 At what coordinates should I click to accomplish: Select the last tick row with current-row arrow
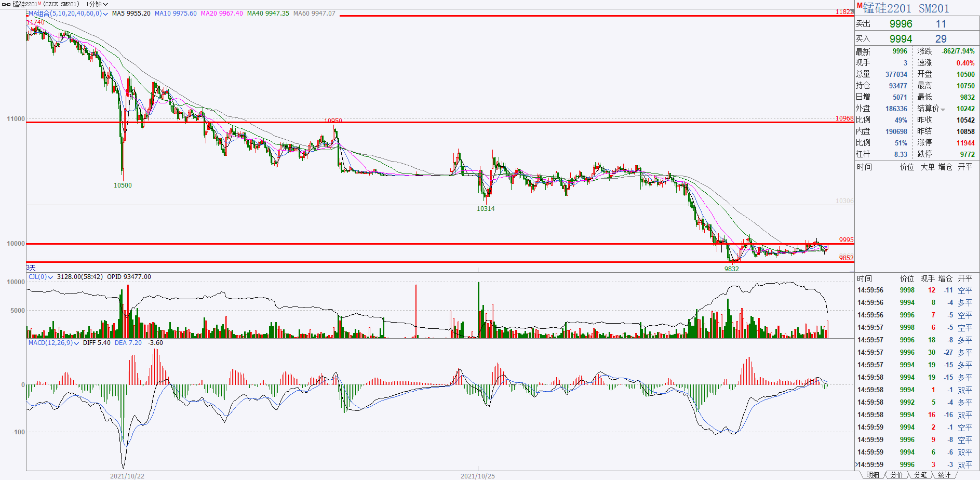pos(917,464)
